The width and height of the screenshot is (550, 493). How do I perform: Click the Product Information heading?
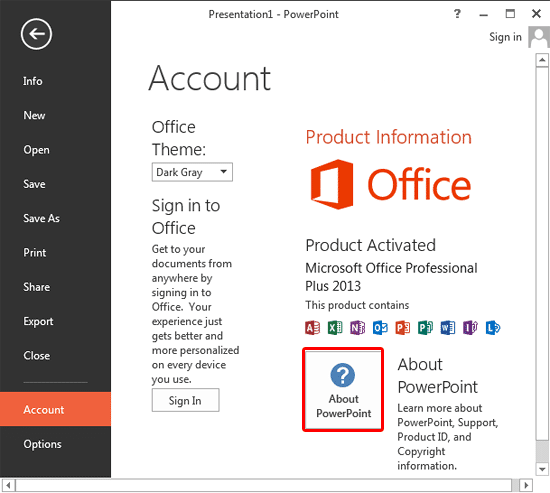click(x=388, y=137)
